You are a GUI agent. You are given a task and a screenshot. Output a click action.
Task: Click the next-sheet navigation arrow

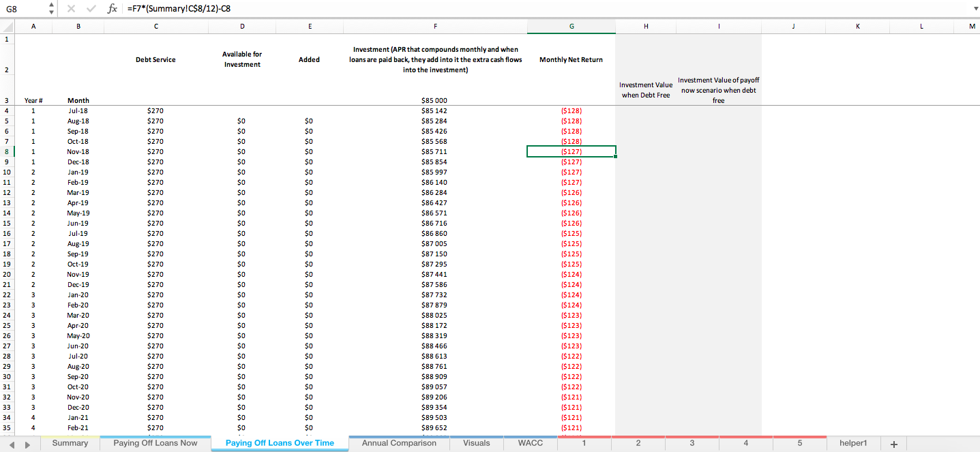26,443
